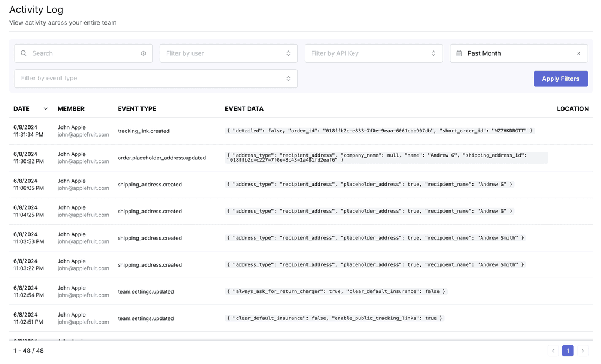601x364 pixels.
Task: Click the Activity Log page title
Action: (36, 9)
